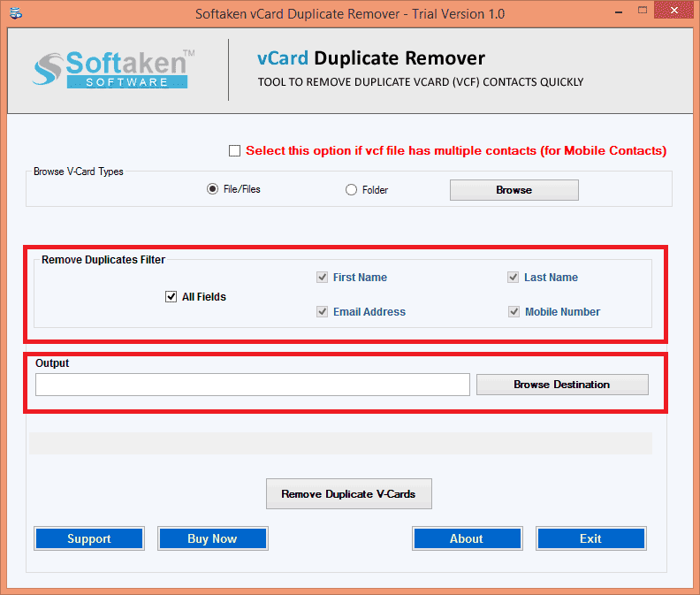Click the progress bar area

click(340, 443)
